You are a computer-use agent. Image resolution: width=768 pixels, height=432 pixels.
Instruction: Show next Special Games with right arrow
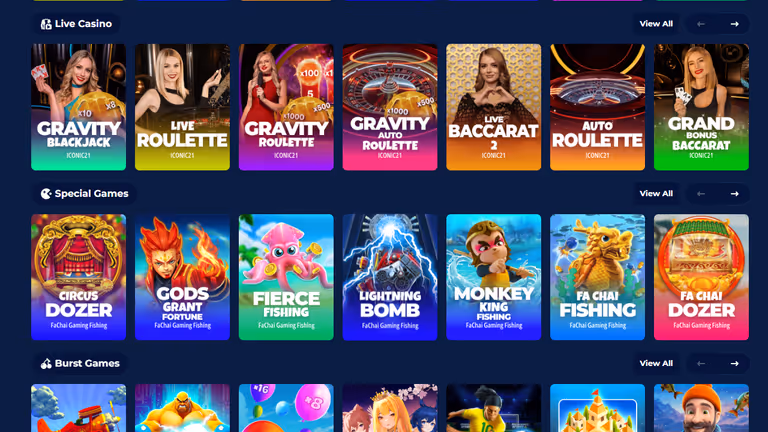click(734, 194)
